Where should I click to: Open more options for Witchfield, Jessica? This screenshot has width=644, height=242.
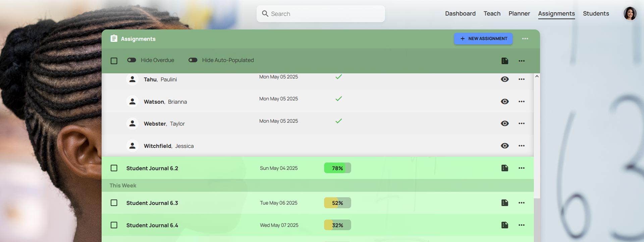[521, 146]
